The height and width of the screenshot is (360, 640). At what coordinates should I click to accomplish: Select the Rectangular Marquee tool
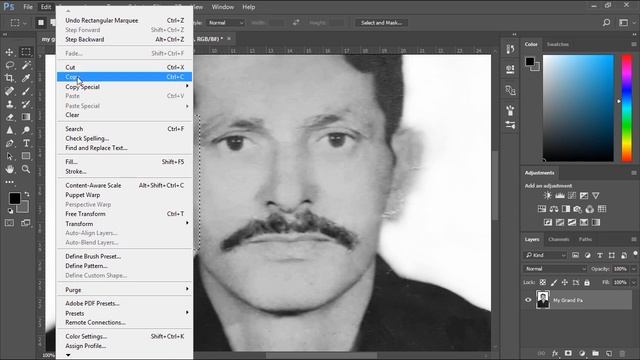26,52
